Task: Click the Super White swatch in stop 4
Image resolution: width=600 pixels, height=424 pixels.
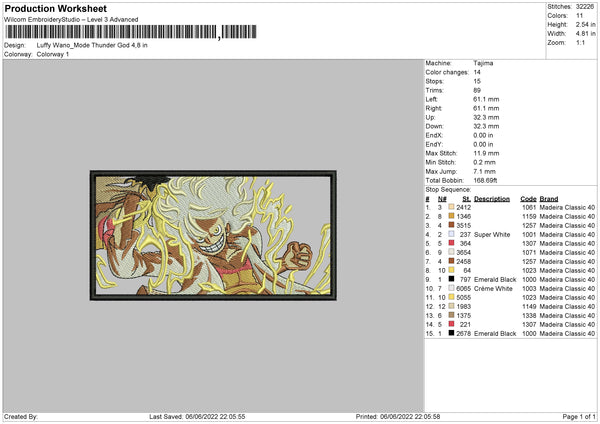Action: (451, 234)
